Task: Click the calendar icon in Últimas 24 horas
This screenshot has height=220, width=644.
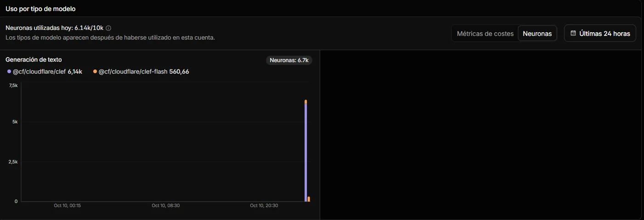Action: (x=573, y=33)
